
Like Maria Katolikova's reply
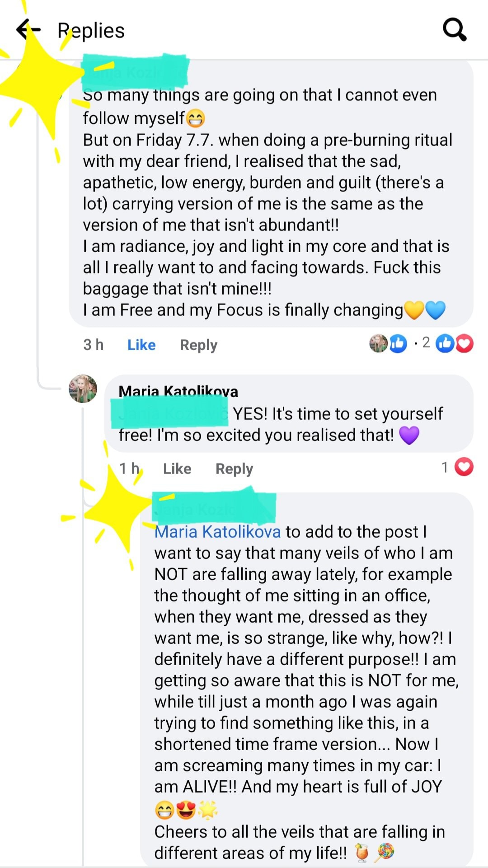point(177,469)
